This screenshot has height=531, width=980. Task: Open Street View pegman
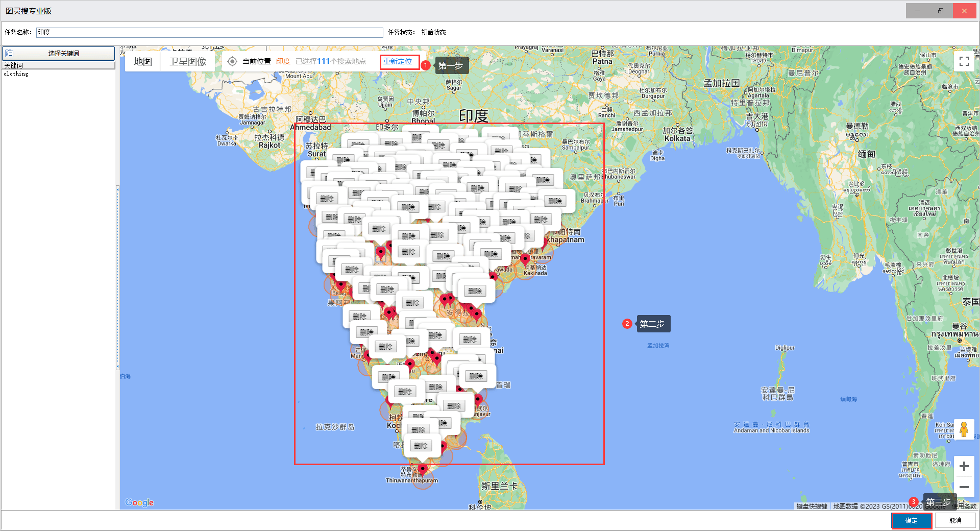(x=964, y=429)
